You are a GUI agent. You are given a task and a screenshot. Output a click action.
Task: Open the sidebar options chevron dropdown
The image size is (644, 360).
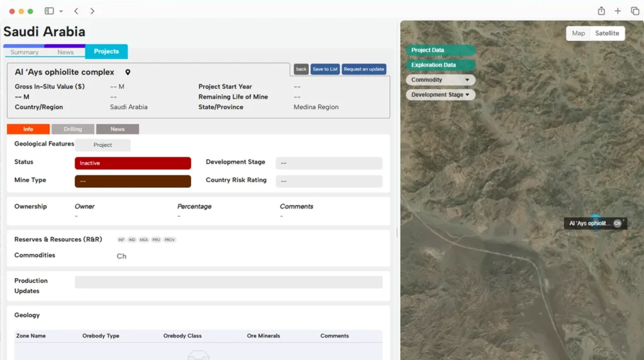click(x=61, y=11)
